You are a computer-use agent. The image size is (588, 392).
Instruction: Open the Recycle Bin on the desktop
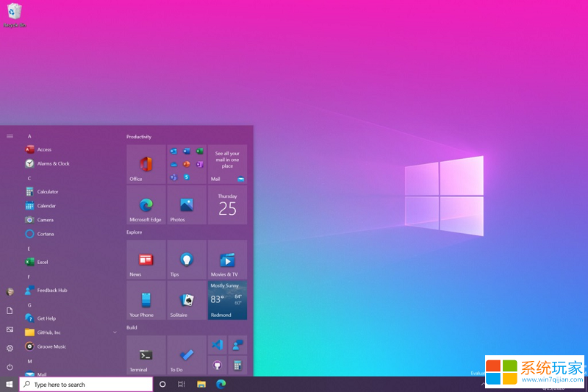pyautogui.click(x=14, y=15)
